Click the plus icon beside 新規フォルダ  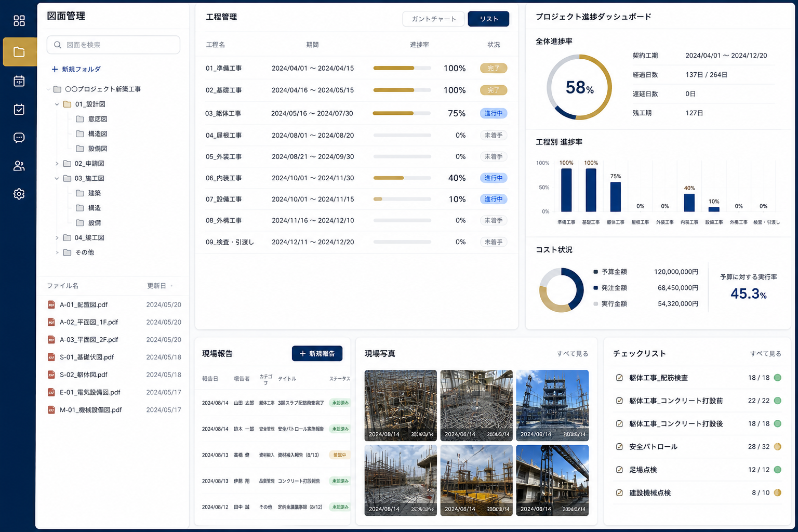pos(55,69)
